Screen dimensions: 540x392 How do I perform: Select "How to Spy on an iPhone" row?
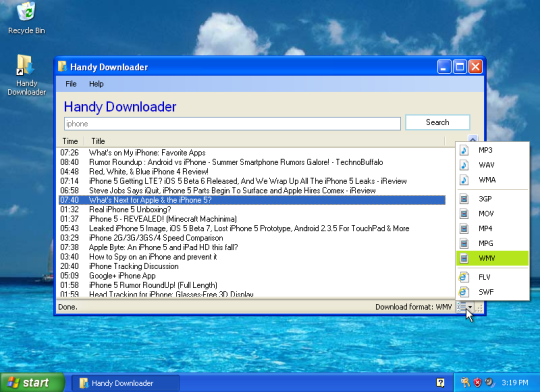click(252, 257)
